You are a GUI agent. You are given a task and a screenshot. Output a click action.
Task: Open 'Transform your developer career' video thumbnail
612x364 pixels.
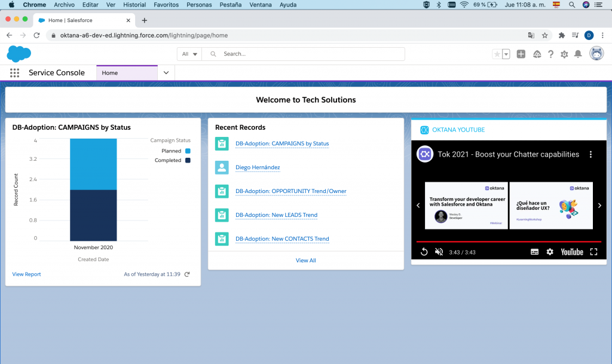coord(466,206)
